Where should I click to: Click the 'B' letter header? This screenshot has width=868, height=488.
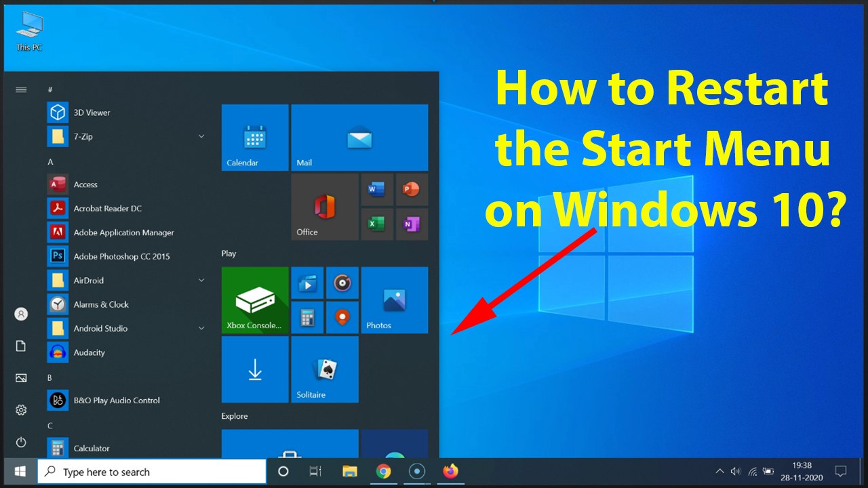coord(50,378)
